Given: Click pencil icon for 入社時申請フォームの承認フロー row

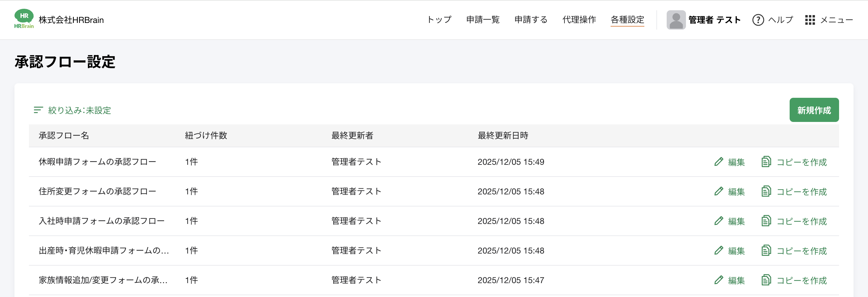Looking at the screenshot, I should click(719, 221).
